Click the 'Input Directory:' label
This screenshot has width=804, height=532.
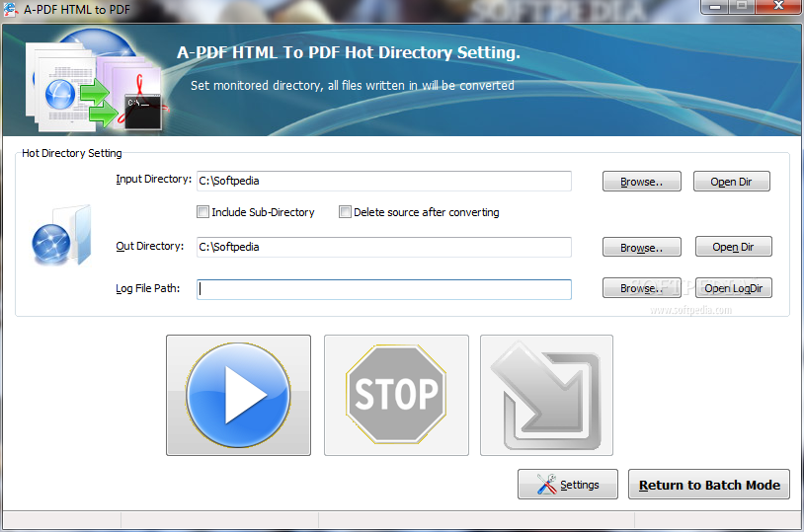click(x=153, y=179)
